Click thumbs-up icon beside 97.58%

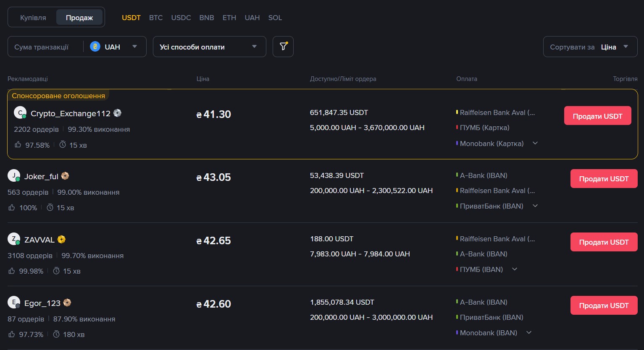pos(18,144)
